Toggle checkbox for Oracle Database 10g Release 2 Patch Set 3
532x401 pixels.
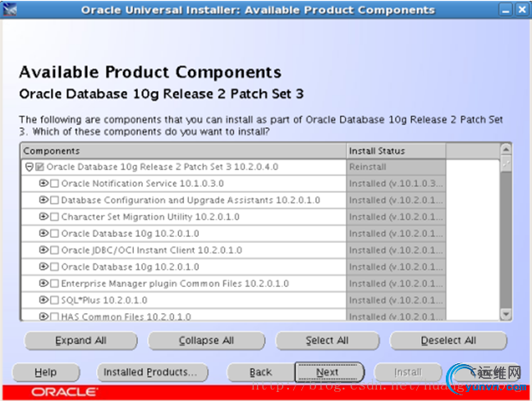39,166
